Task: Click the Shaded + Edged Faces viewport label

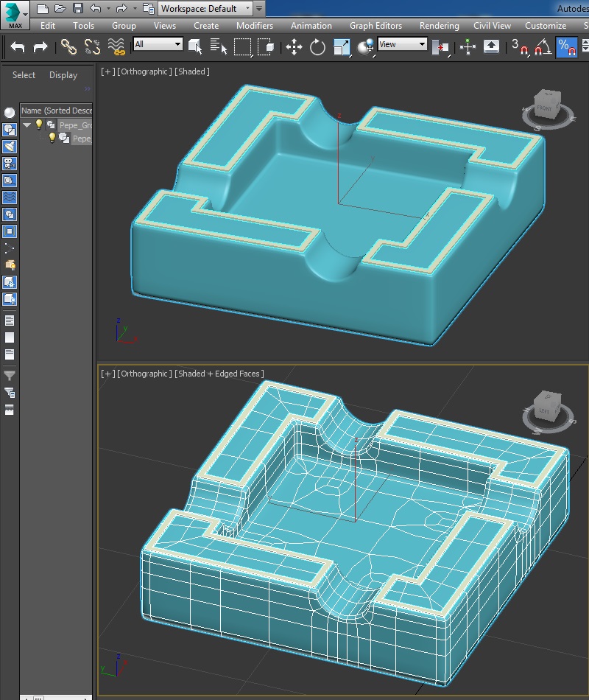Action: 219,374
